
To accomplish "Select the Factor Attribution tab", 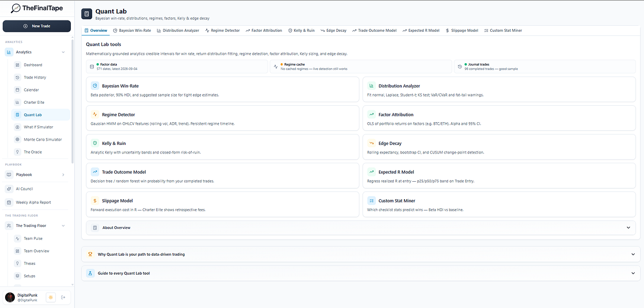I will (x=264, y=30).
